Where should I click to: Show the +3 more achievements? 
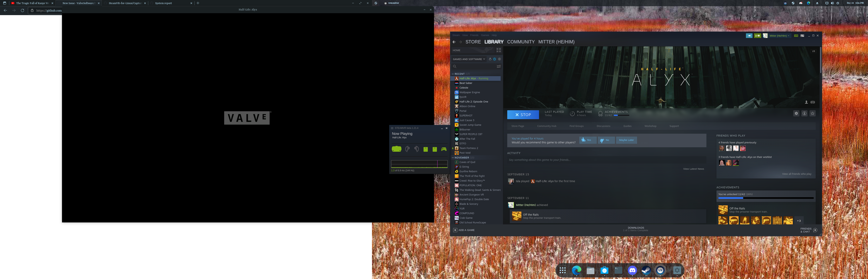click(x=799, y=221)
